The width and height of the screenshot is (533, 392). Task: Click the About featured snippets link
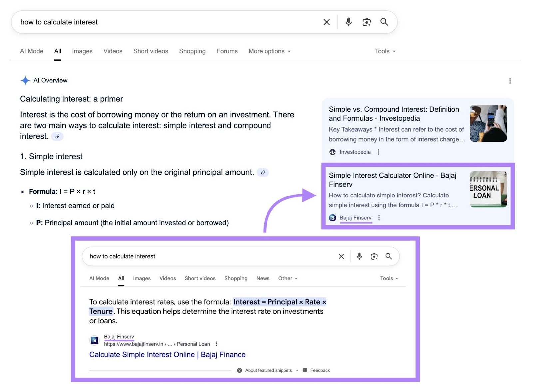[268, 370]
